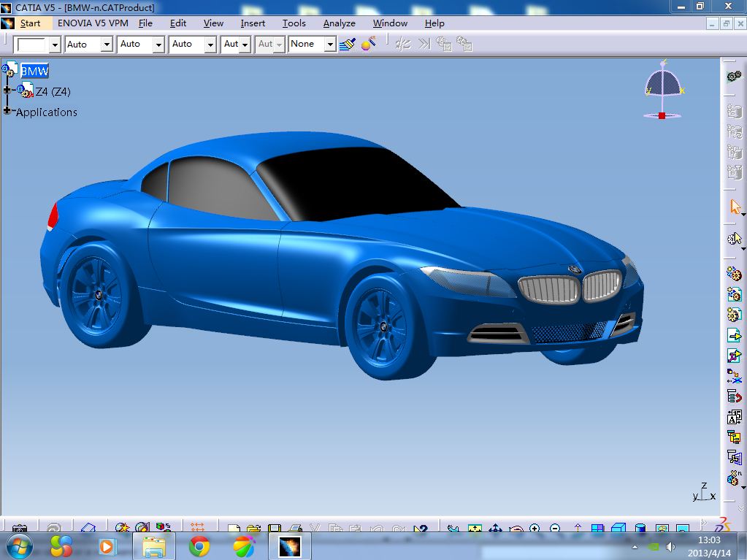The height and width of the screenshot is (560, 747).
Task: Insert an Existing Component
Action: 734,335
